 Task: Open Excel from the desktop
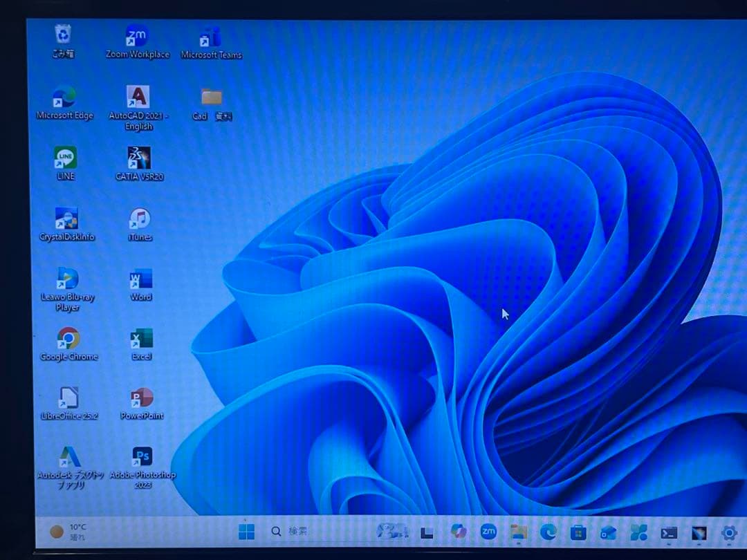point(140,339)
